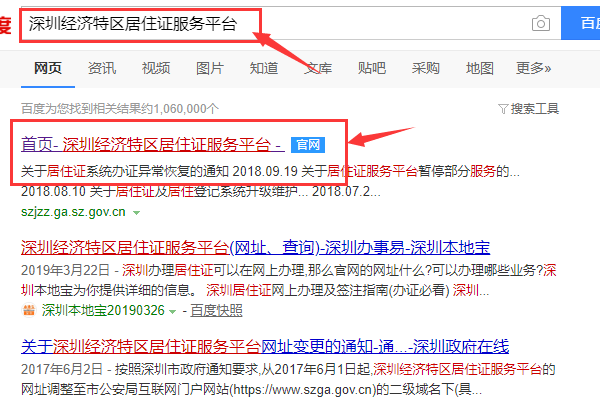The height and width of the screenshot is (400, 600).
Task: Open the 网址变更的通知 深圳政府在线 result
Action: click(x=265, y=347)
